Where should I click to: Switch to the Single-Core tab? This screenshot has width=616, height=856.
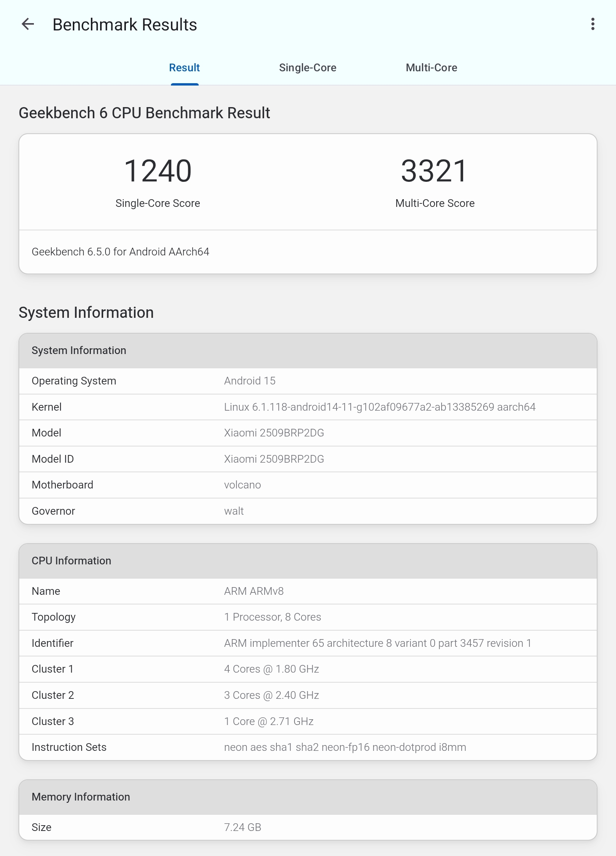coord(307,68)
